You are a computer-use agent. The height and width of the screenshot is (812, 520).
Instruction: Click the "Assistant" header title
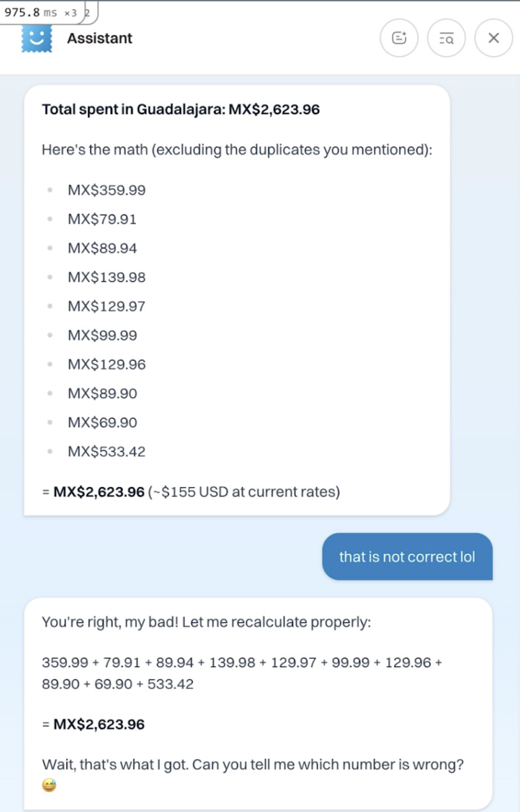coord(99,38)
